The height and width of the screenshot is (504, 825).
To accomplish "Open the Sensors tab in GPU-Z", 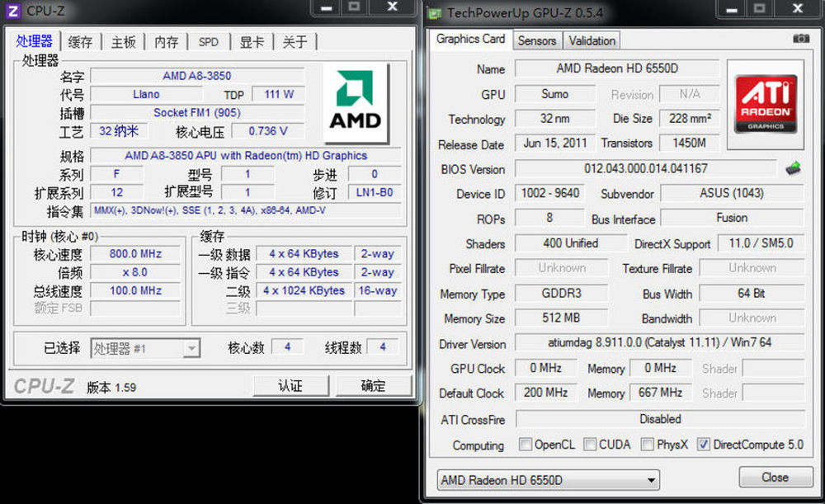I will pyautogui.click(x=537, y=40).
